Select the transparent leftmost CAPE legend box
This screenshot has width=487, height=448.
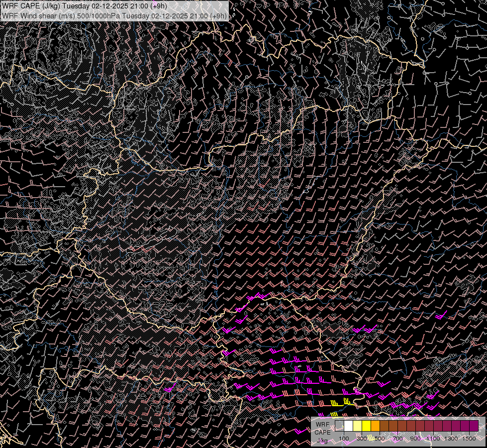point(339,426)
